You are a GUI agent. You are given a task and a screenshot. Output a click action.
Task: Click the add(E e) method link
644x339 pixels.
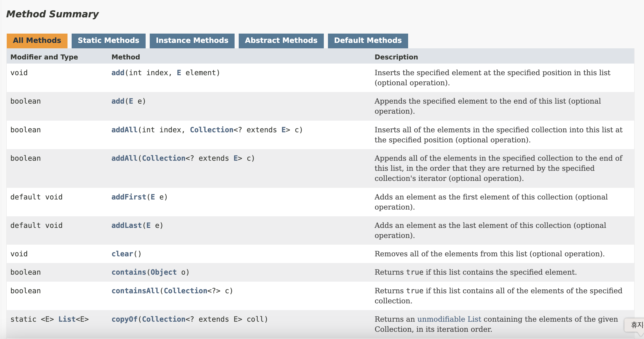(118, 101)
